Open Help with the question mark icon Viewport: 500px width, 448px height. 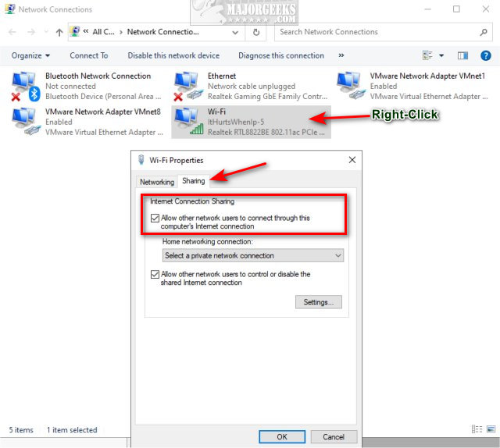pos(485,55)
